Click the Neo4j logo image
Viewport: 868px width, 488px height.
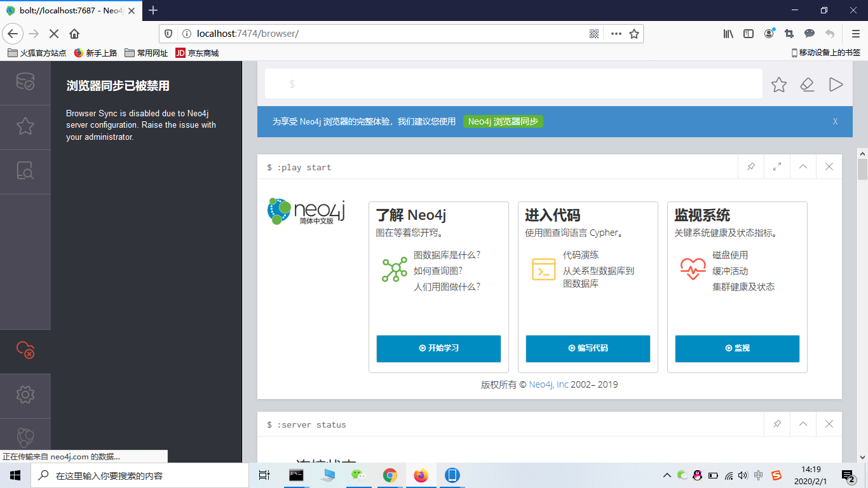point(306,212)
